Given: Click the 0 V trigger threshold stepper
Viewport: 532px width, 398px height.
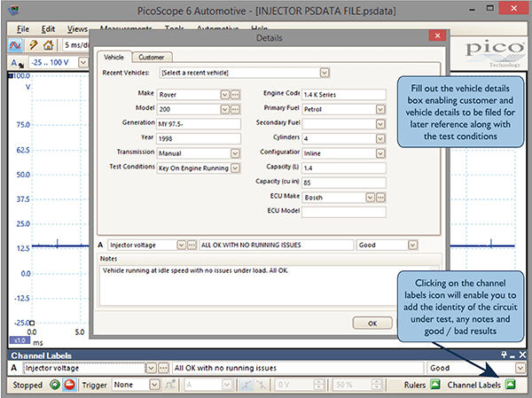Looking at the screenshot, I should 319,385.
